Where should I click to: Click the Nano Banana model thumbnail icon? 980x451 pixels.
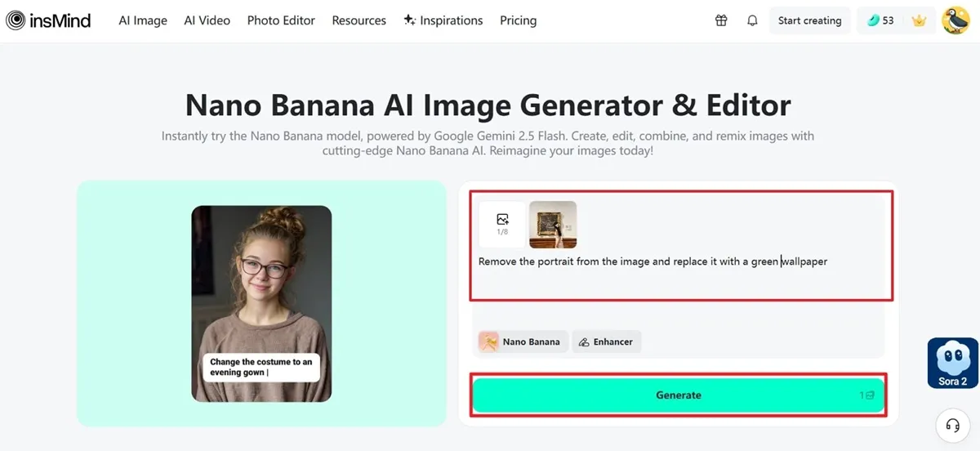pyautogui.click(x=489, y=342)
